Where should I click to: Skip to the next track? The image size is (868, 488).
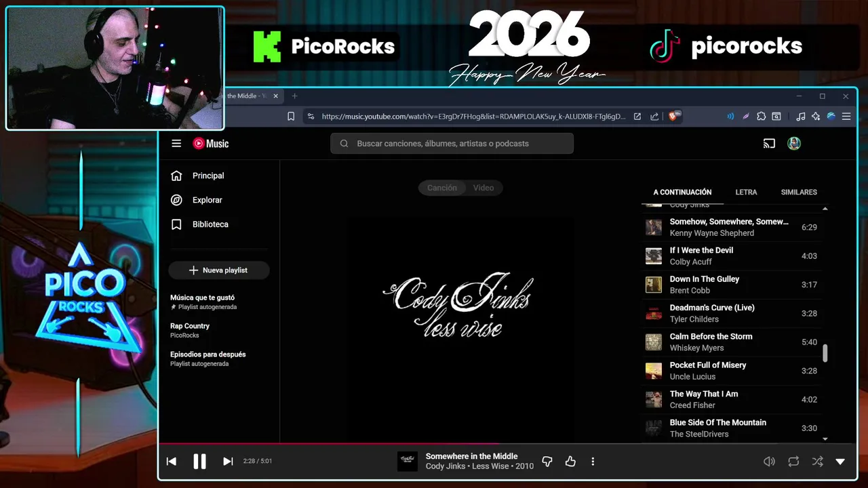[228, 462]
